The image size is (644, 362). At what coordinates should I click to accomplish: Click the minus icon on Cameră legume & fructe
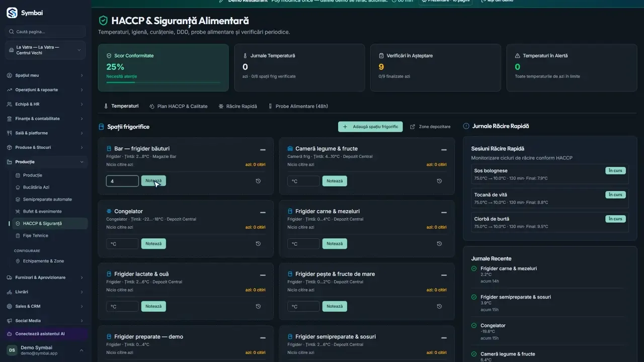point(444,150)
